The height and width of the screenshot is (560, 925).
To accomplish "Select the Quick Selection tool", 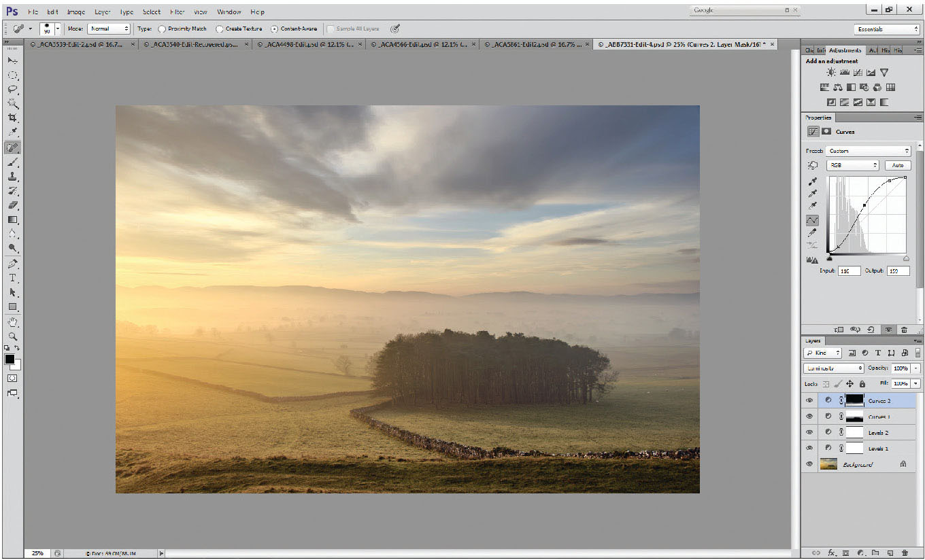I will click(12, 103).
